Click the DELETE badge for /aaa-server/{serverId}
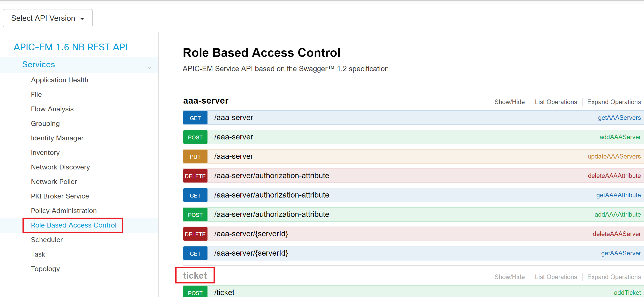 195,234
